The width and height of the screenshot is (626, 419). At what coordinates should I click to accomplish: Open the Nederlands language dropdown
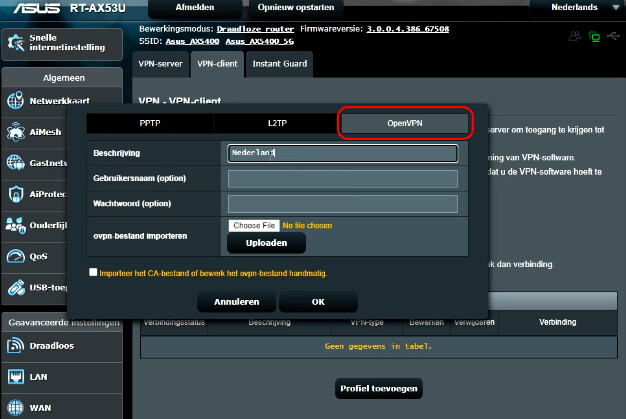578,7
